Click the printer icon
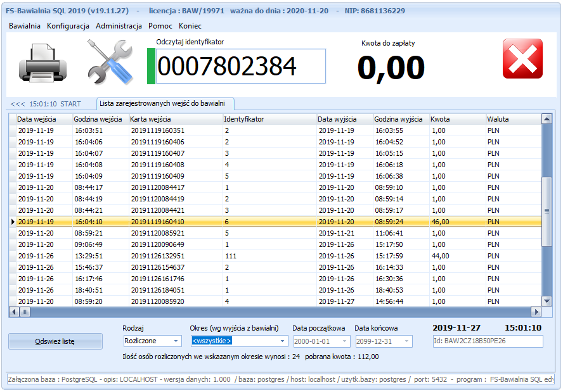Image resolution: width=563 pixels, height=392 pixels. pos(42,62)
